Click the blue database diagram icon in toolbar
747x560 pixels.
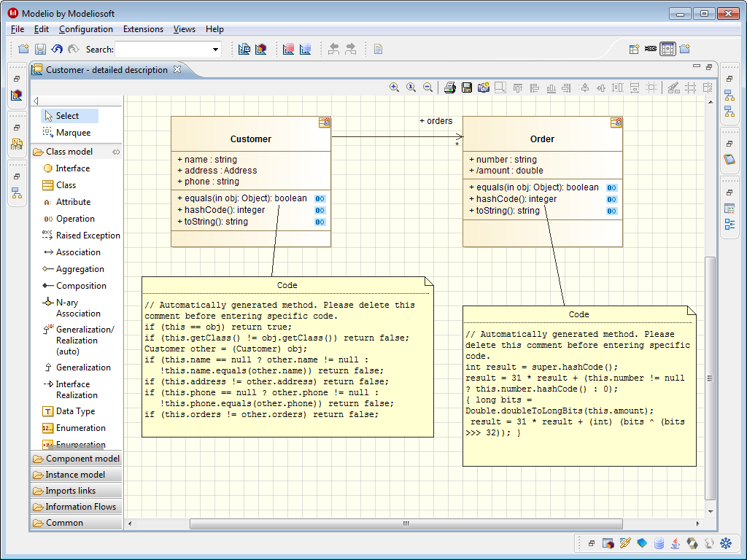306,49
